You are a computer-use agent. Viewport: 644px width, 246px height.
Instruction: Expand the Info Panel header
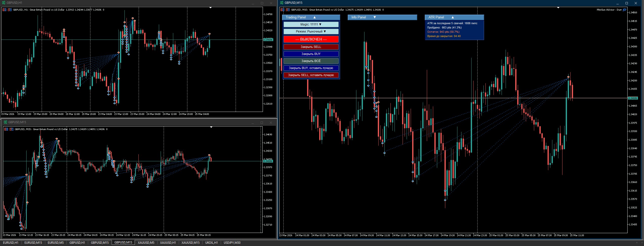click(382, 17)
